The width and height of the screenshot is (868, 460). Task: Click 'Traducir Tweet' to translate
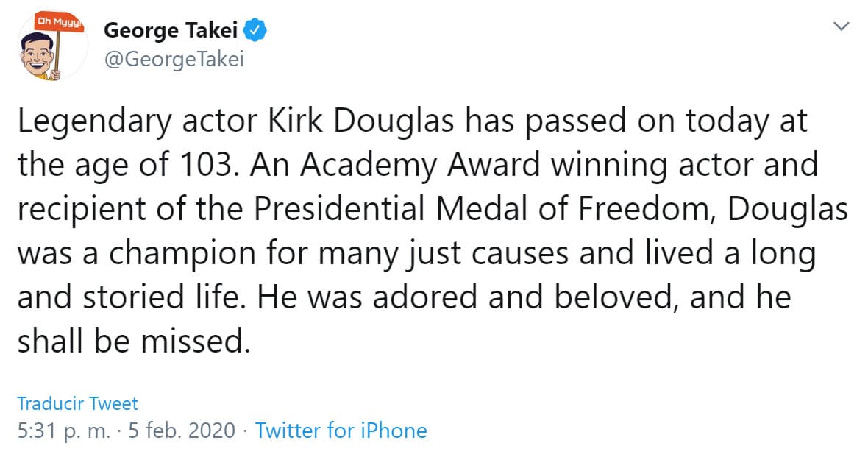(x=77, y=403)
